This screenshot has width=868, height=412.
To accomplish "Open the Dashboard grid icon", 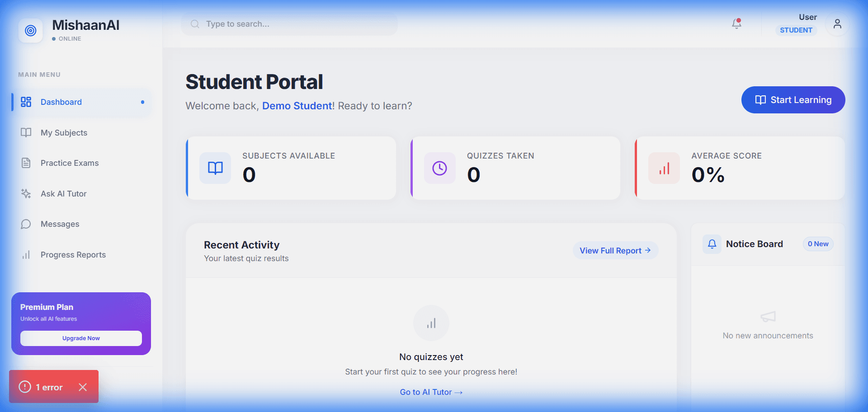I will pyautogui.click(x=26, y=102).
